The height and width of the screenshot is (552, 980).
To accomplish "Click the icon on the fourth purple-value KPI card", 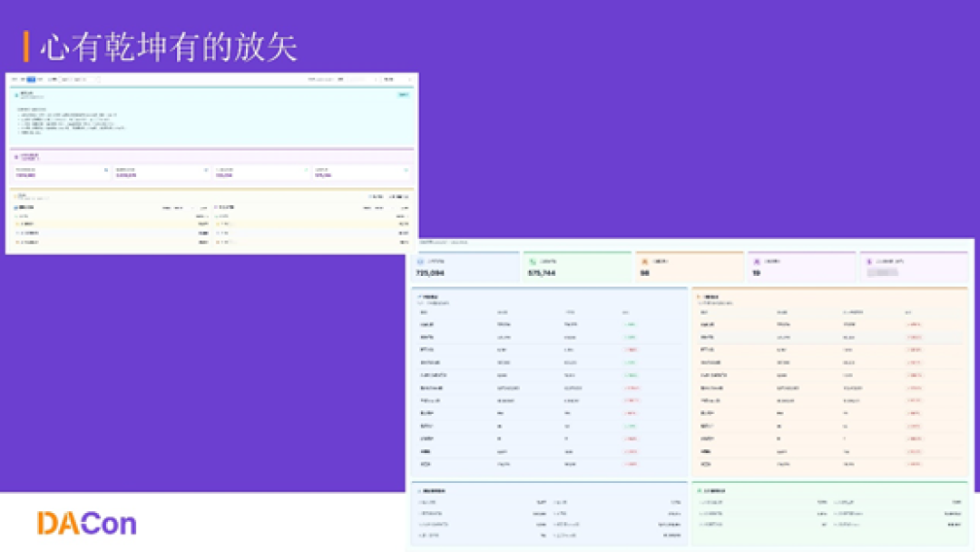I will (x=407, y=170).
